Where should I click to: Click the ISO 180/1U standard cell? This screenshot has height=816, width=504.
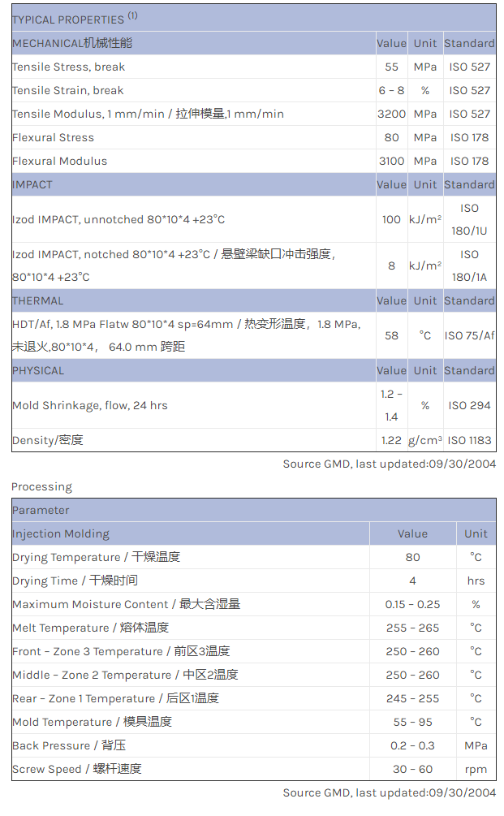[x=469, y=219]
